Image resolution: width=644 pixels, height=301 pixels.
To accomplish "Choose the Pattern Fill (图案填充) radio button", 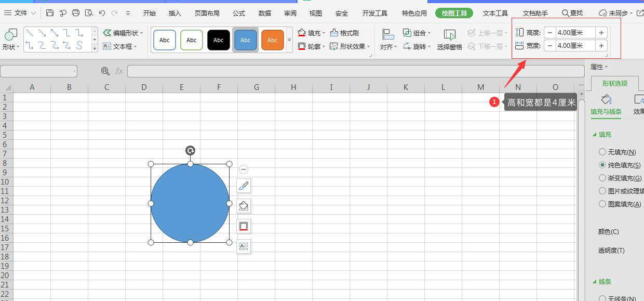I will [602, 204].
